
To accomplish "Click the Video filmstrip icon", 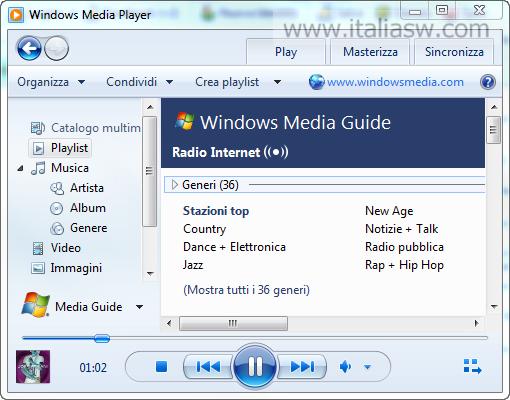I will [x=38, y=248].
